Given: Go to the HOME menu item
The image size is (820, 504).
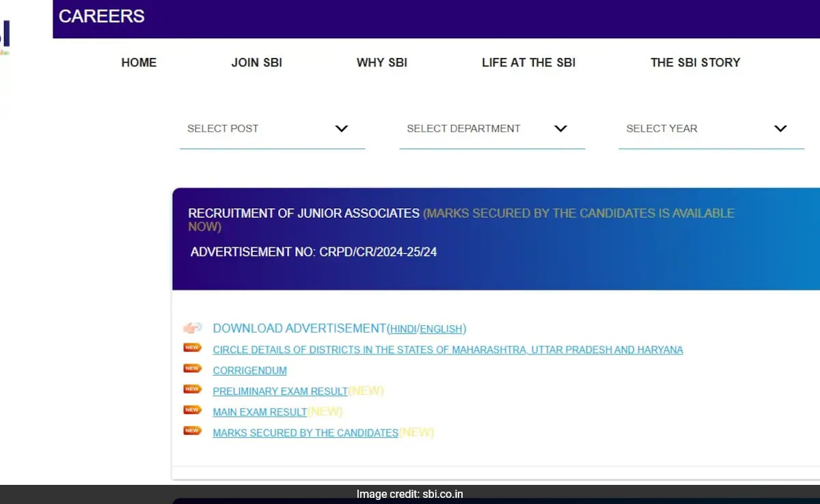Looking at the screenshot, I should pyautogui.click(x=139, y=62).
